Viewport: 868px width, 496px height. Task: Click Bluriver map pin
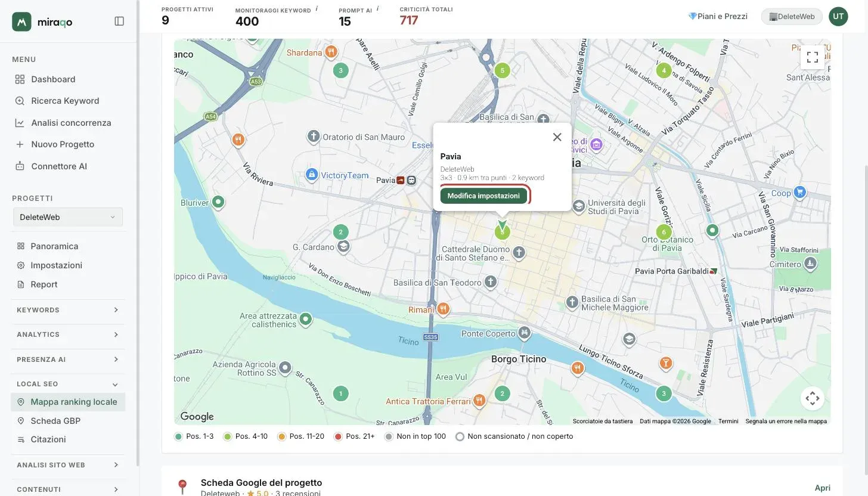click(218, 202)
